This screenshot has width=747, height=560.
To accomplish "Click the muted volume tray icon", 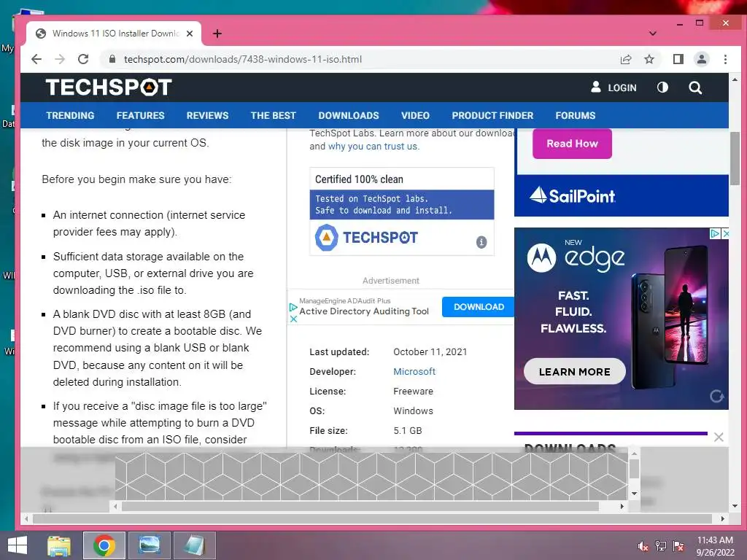I will pyautogui.click(x=643, y=546).
